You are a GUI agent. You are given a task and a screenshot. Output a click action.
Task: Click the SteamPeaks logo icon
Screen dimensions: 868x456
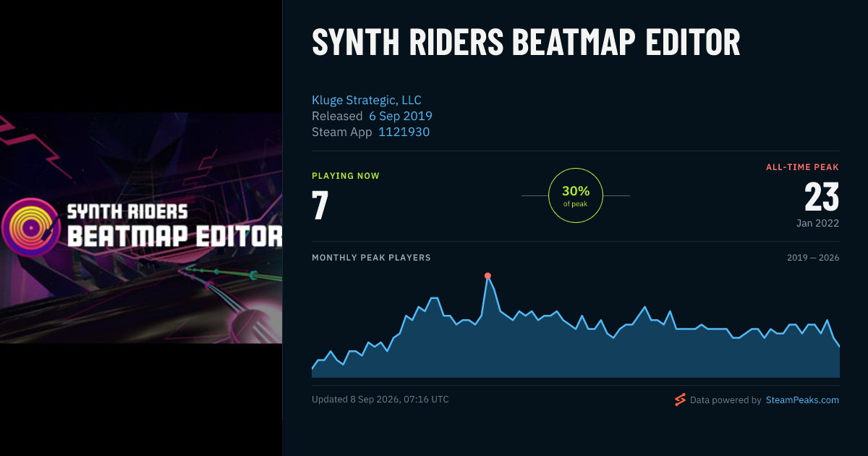click(680, 400)
